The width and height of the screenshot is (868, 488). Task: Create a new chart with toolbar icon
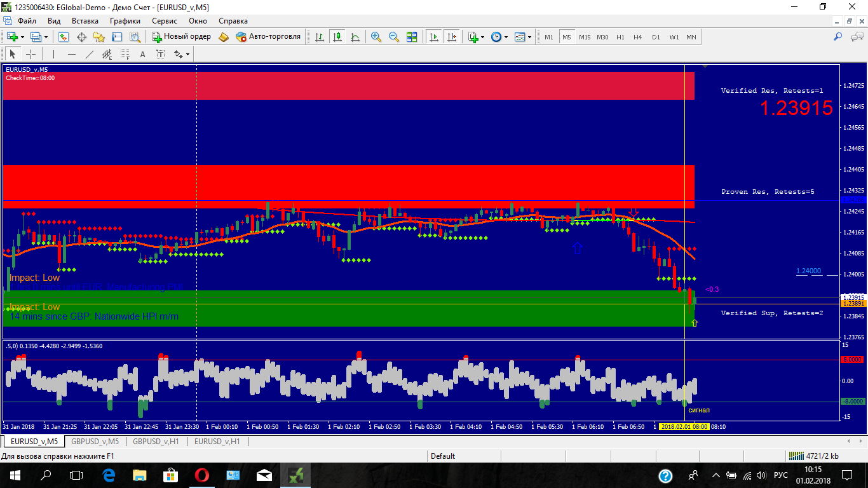[x=12, y=37]
